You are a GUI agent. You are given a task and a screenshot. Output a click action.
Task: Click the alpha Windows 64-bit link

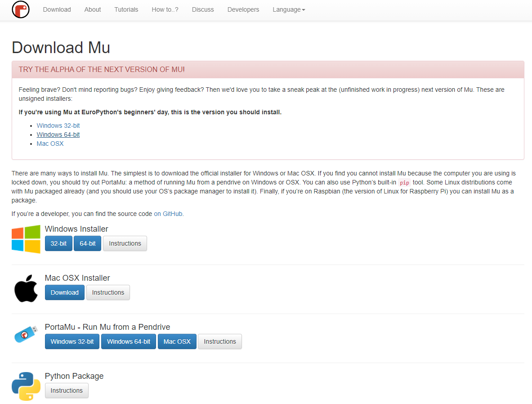(x=58, y=135)
